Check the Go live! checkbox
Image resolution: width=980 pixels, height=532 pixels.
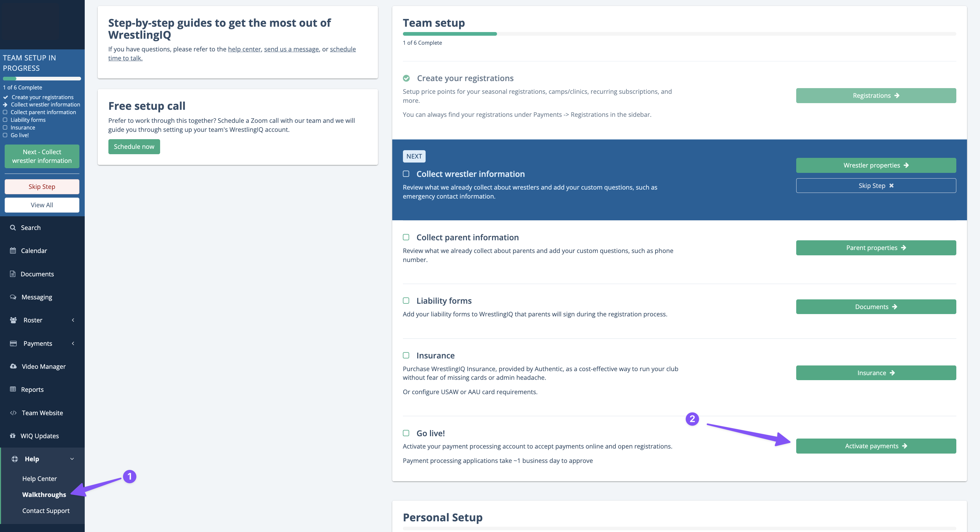(x=406, y=433)
